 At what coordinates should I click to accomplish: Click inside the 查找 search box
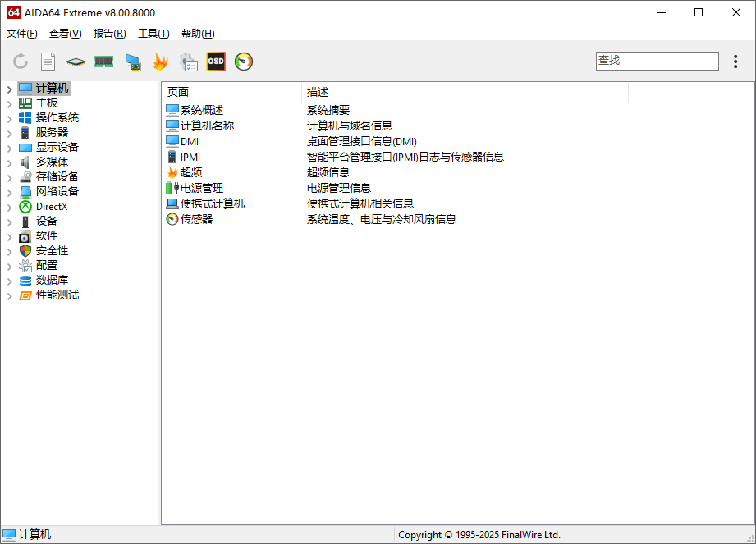pyautogui.click(x=657, y=61)
